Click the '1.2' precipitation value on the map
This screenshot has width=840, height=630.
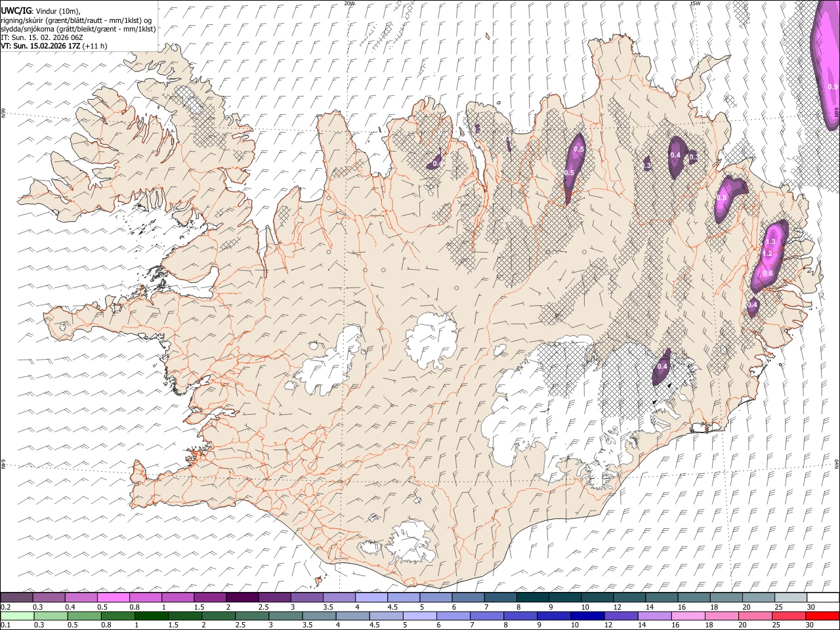click(x=766, y=253)
